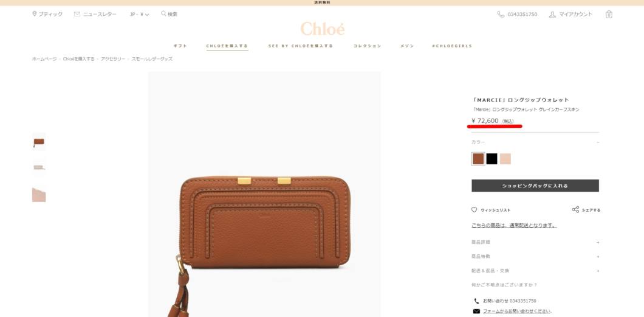Click the Chloé logo link

click(323, 29)
